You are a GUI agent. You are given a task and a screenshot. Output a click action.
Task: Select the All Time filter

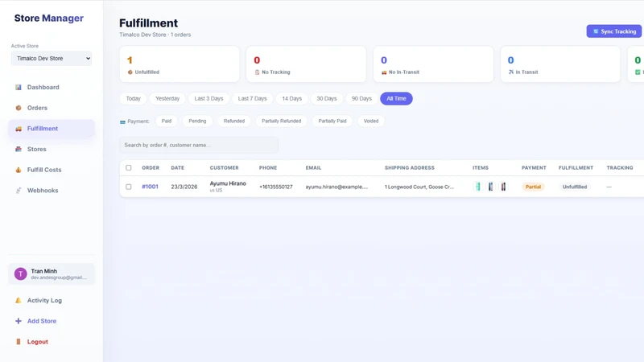[x=396, y=99]
